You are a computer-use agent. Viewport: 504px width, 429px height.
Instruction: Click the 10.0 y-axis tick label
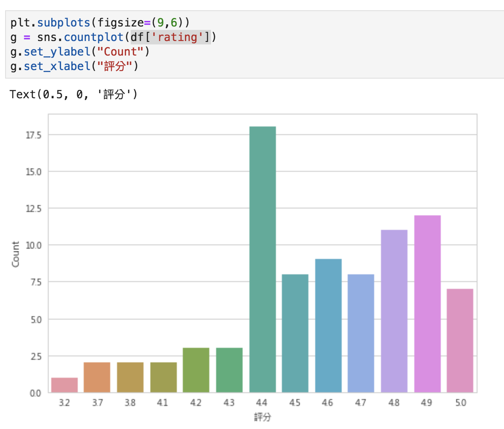[x=34, y=245]
